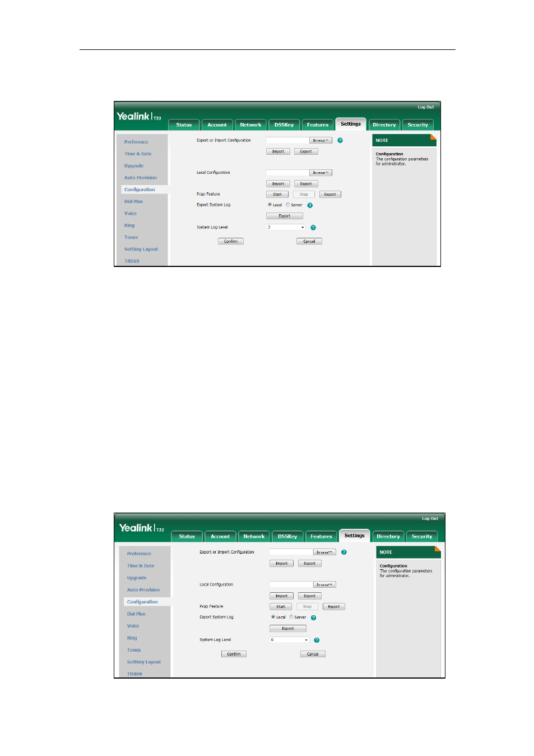Viewport: 534px width, 756px height.
Task: Click Log Out link in lower screenshot
Action: 430,519
